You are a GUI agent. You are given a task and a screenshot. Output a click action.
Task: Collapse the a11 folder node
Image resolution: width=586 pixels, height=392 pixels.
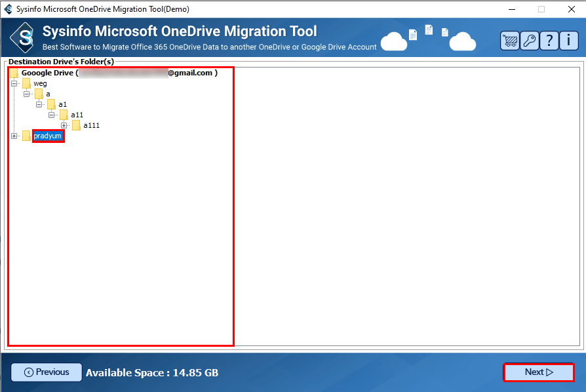(x=51, y=115)
